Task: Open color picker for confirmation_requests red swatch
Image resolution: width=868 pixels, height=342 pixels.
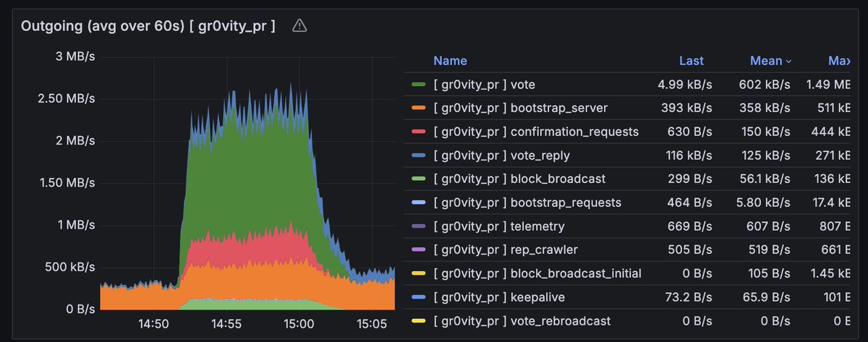Action: (418, 132)
